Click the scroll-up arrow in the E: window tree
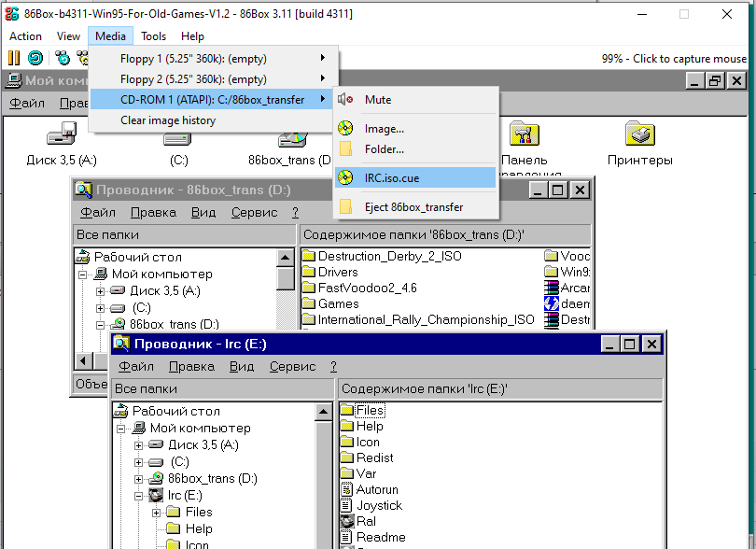Viewport: 756px width, 549px height. pos(323,412)
